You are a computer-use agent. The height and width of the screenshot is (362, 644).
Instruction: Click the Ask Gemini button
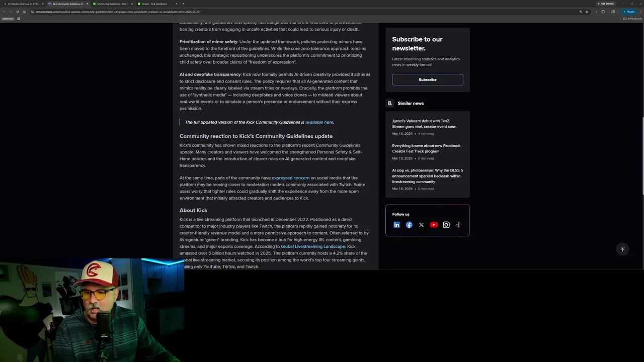tap(606, 4)
